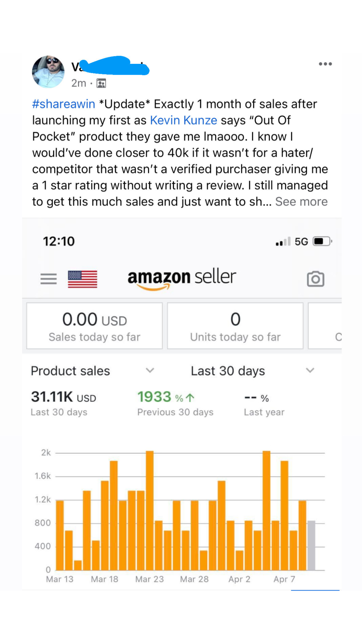Open the Units today so far card
Viewport: 362px width, 644px height.
[235, 326]
